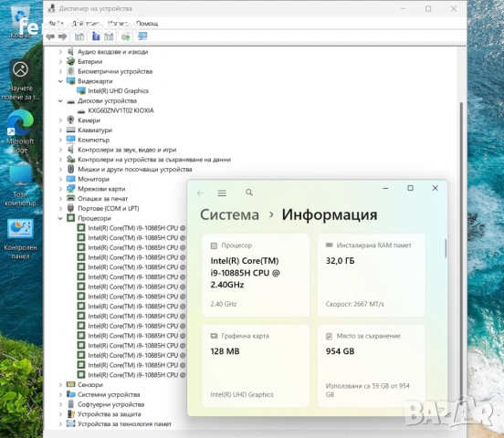Open the Място за съхранение card
Viewport: 504px width, 438px height.
(x=372, y=366)
